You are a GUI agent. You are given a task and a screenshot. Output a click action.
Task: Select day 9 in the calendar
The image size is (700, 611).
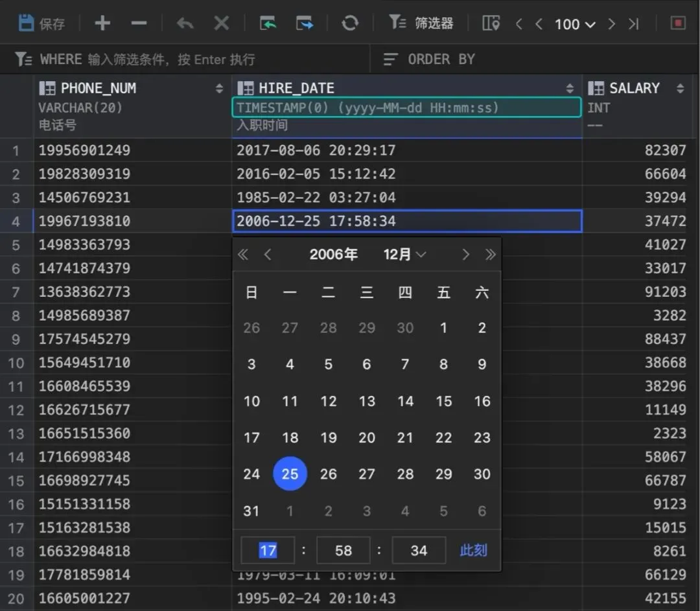(482, 364)
